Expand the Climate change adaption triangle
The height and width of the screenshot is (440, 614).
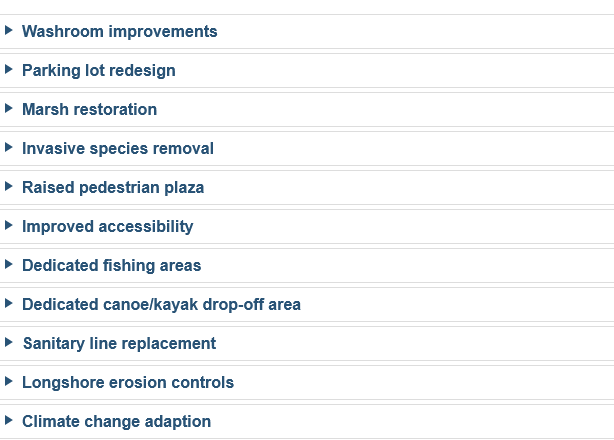coord(9,421)
